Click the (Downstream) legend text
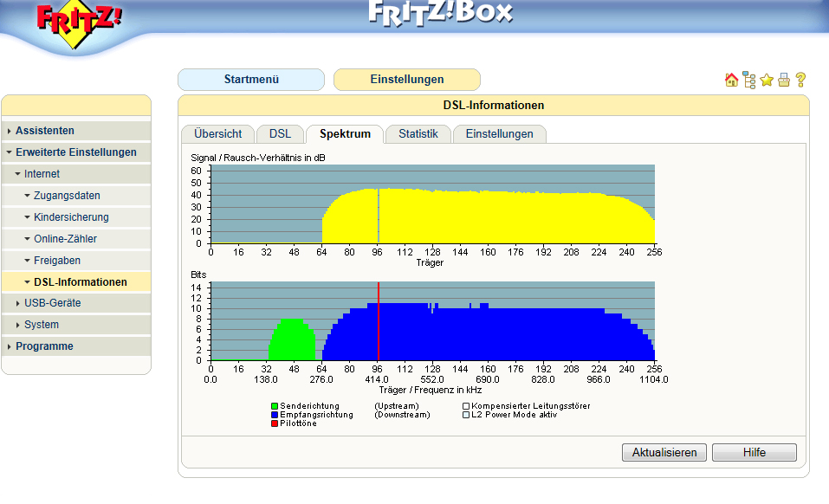This screenshot has height=504, width=829. point(402,416)
